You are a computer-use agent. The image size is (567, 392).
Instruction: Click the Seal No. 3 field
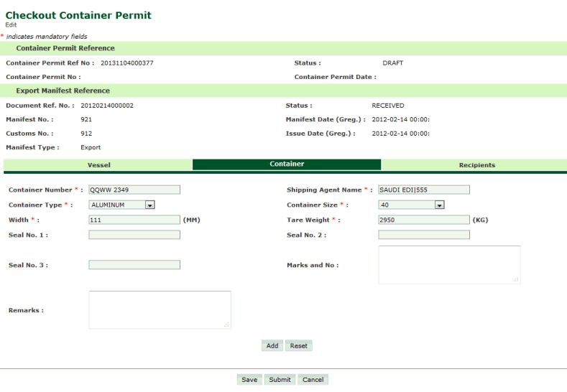(134, 265)
